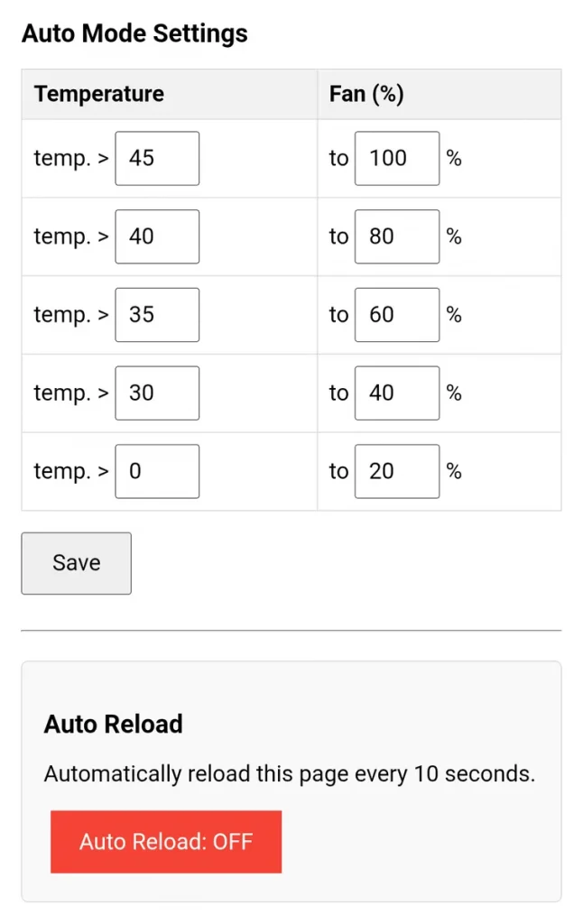Click the Auto Reload heading
Image resolution: width=583 pixels, height=924 pixels.
coord(114,724)
